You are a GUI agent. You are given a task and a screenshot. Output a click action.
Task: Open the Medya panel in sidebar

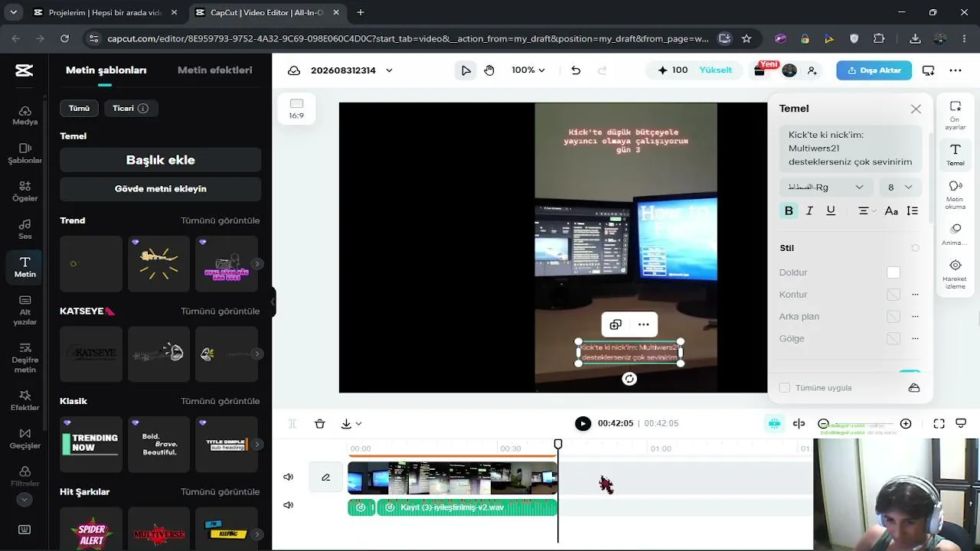(x=24, y=116)
